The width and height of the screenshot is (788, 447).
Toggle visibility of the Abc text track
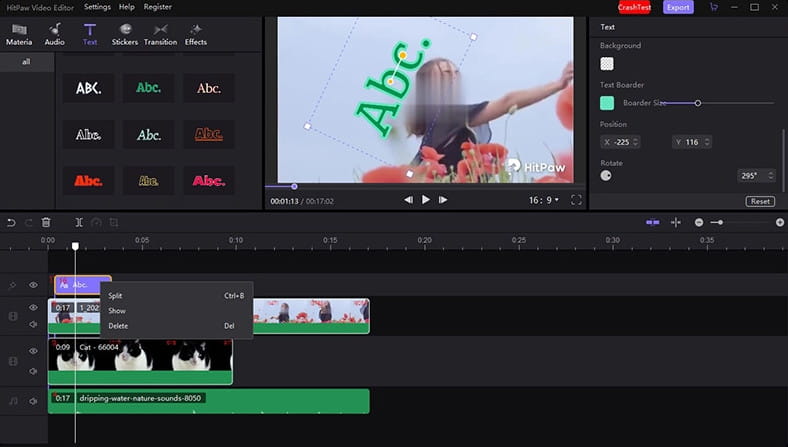click(x=33, y=285)
